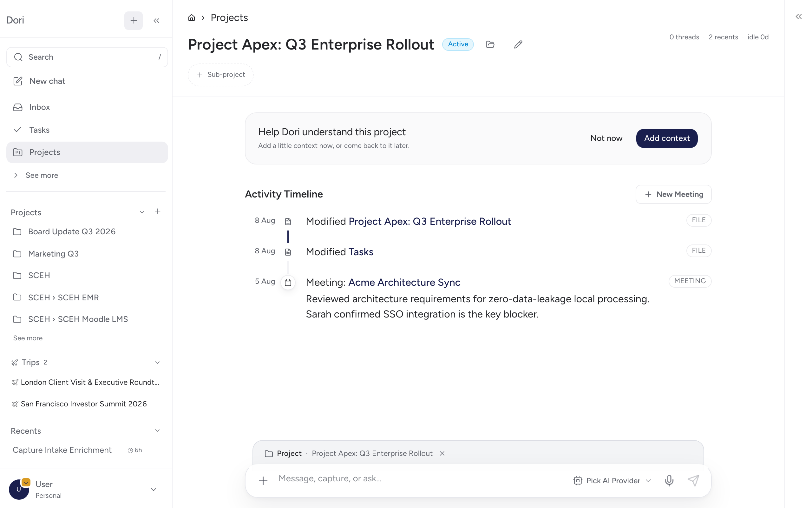Image resolution: width=812 pixels, height=508 pixels.
Task: Collapse the left sidebar with double chevron
Action: coord(156,21)
